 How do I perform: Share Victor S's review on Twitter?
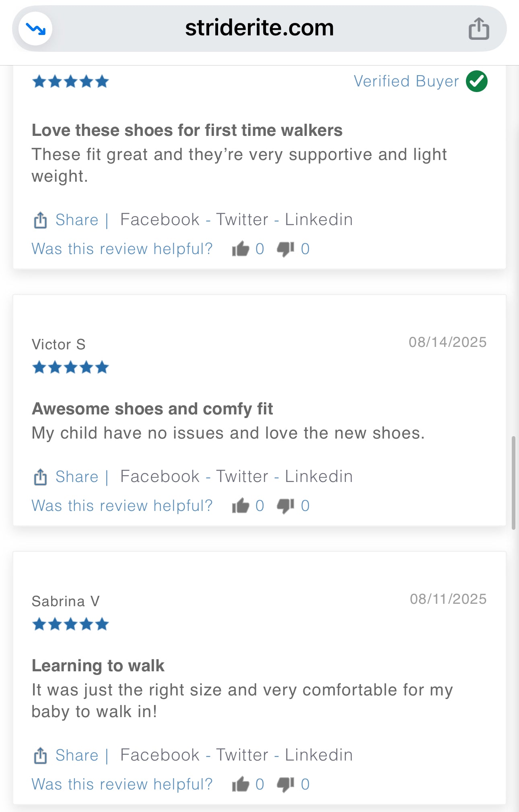click(x=242, y=477)
